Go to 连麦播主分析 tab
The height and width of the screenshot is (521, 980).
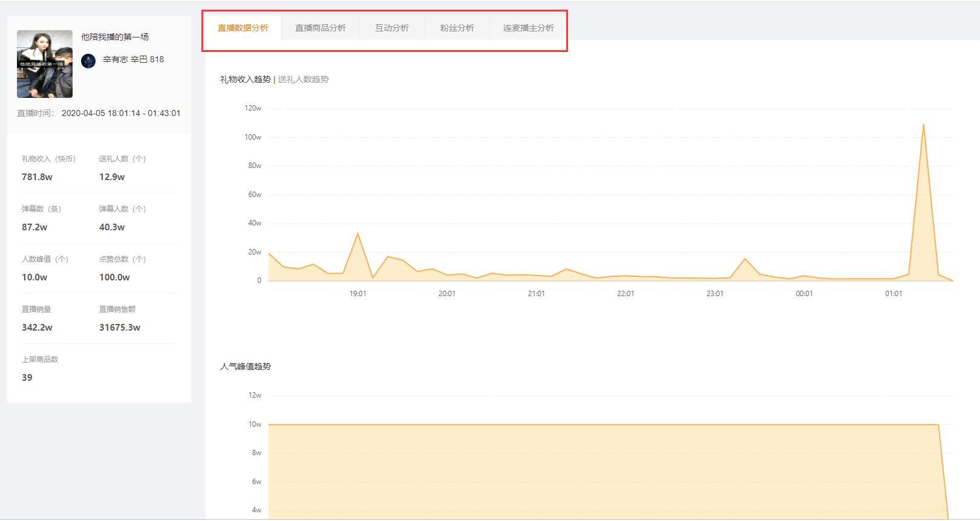528,28
